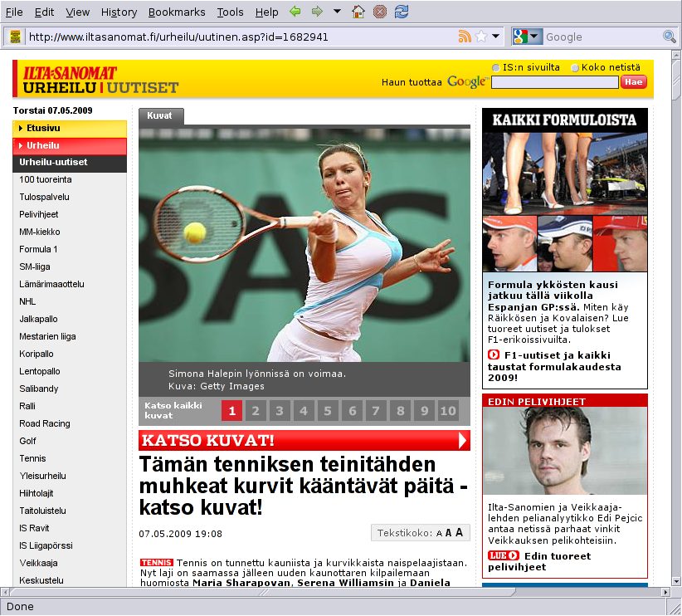Click the horizontal scrollbar thumb
The width and height of the screenshot is (682, 616).
coord(263,592)
